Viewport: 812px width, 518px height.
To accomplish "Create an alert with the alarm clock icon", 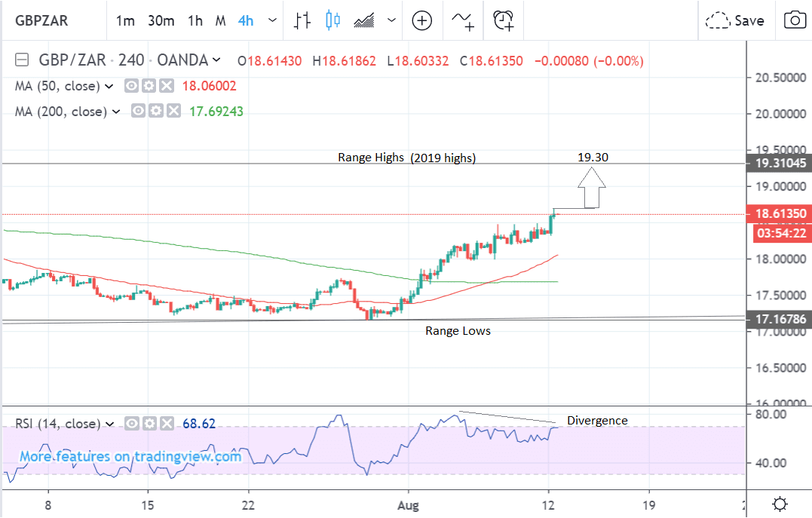I will (x=504, y=20).
